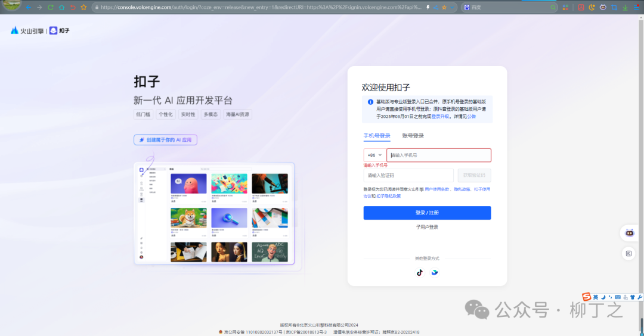
Task: Open the soft keyboard icon in IME bar
Action: [618, 297]
